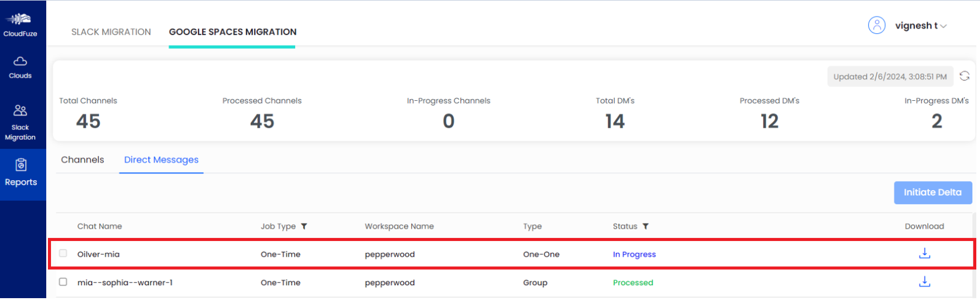
Task: Select the Direct Messages tab
Action: coord(161,160)
